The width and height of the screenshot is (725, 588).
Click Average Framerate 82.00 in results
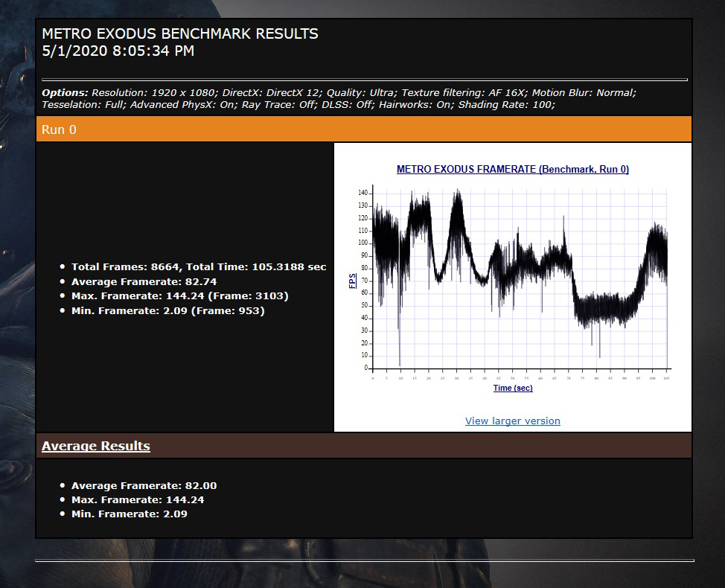pyautogui.click(x=144, y=485)
